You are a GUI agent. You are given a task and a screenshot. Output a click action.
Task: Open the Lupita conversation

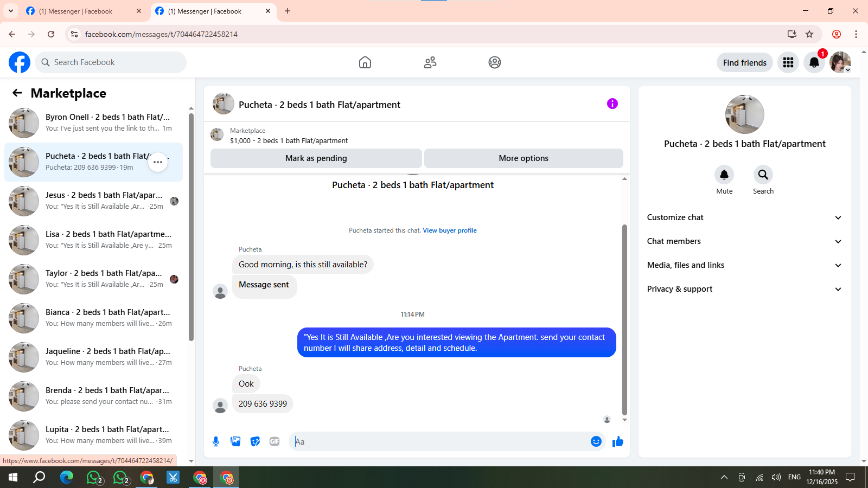click(x=93, y=435)
